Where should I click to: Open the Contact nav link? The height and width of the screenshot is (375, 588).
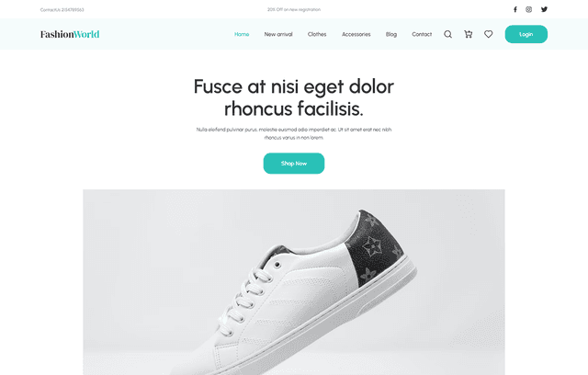pos(422,34)
